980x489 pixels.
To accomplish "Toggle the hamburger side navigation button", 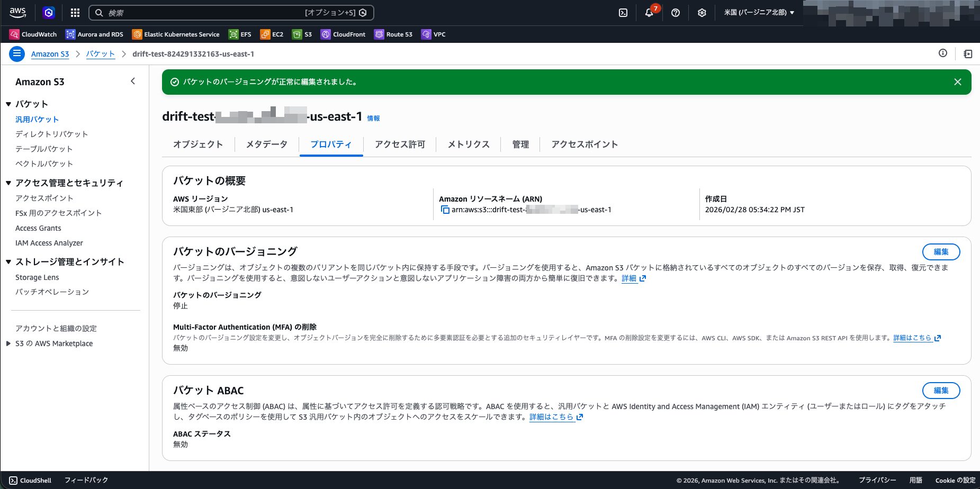I will point(17,54).
